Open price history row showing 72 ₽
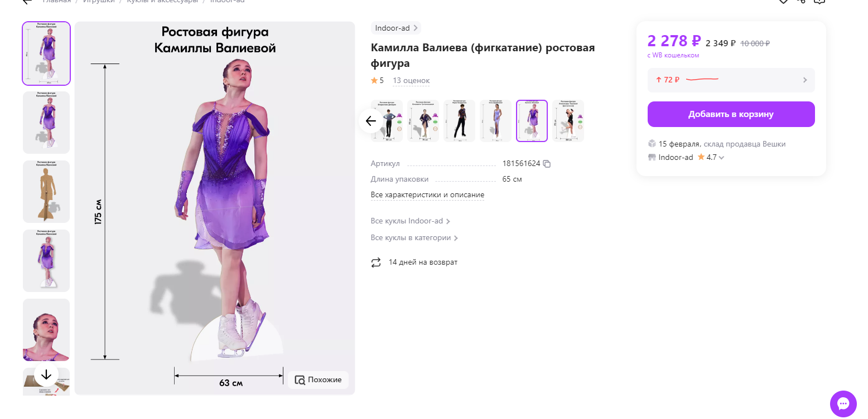This screenshot has width=868, height=419. pyautogui.click(x=731, y=80)
